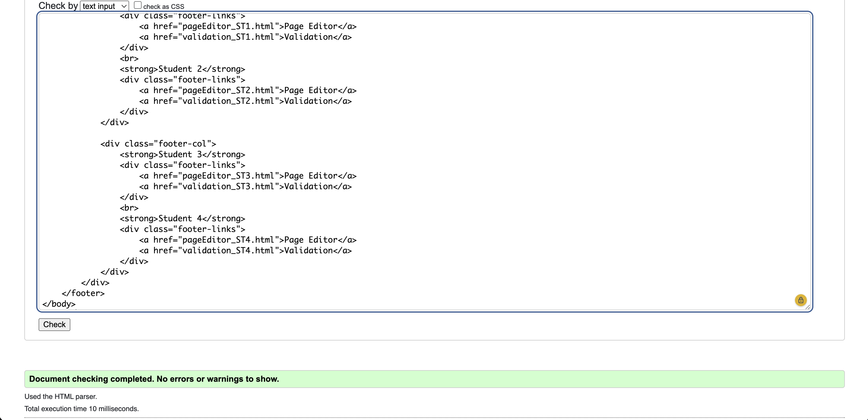Click the pageEditor_ST1.html link line

point(248,26)
